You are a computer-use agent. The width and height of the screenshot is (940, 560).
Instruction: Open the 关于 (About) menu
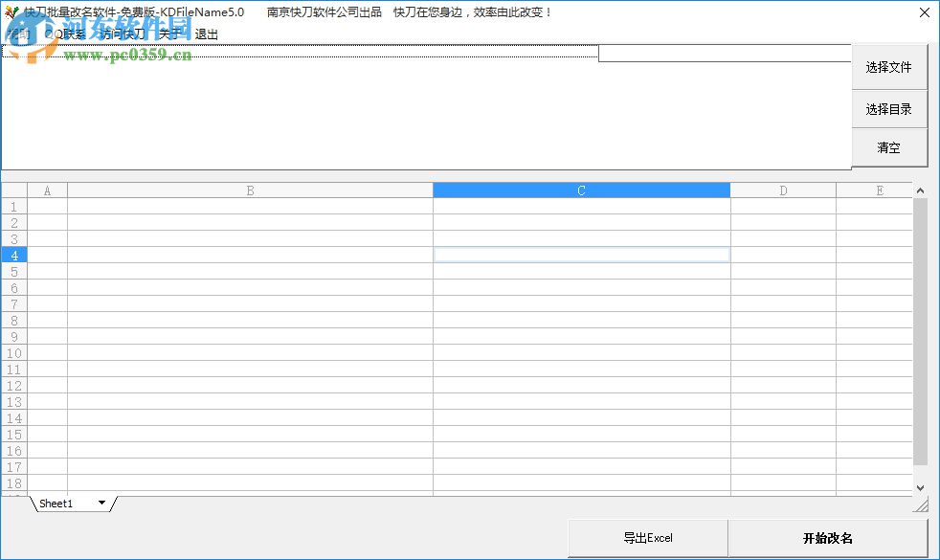coord(168,34)
